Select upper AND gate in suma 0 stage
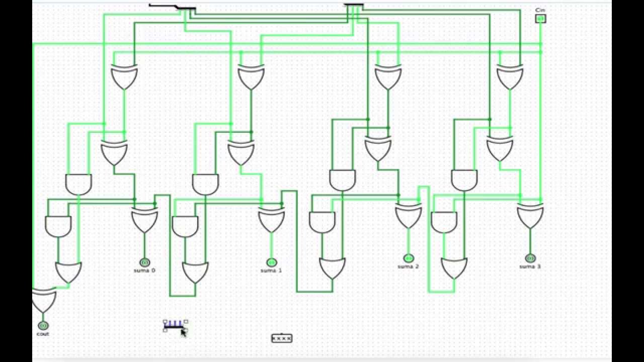 coord(78,185)
